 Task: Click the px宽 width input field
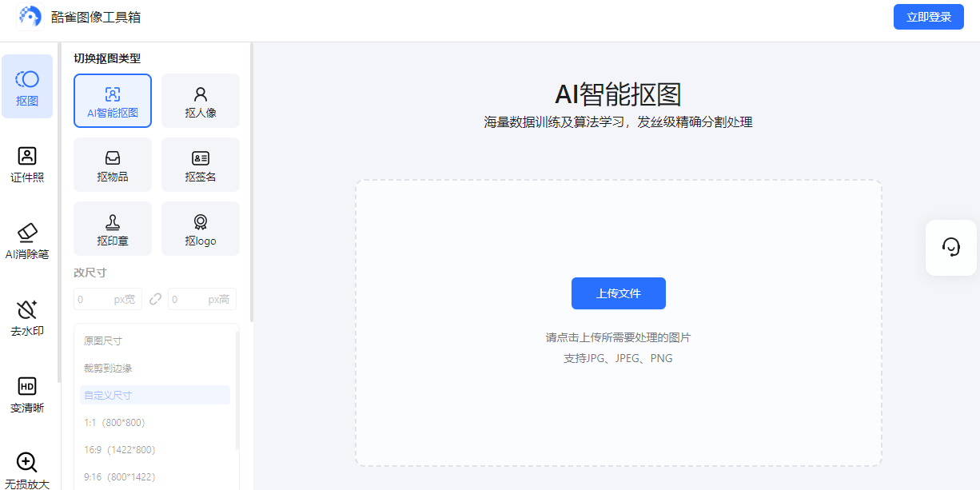[107, 298]
